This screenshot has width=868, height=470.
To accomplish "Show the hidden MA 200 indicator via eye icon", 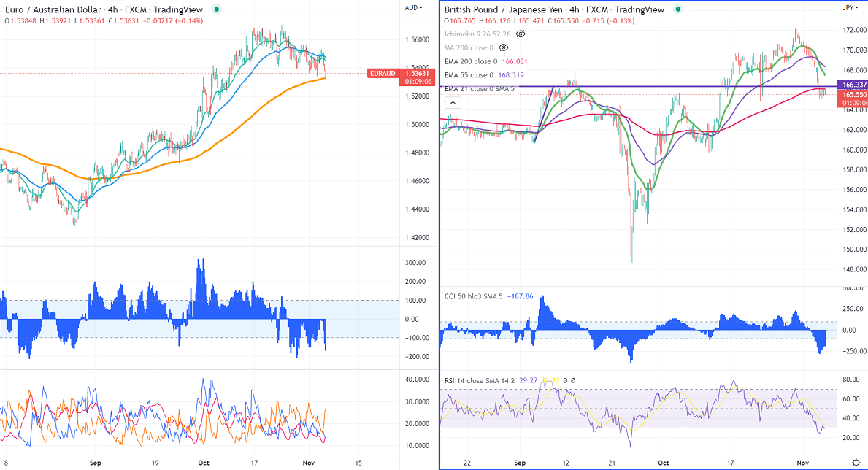I will tap(503, 48).
